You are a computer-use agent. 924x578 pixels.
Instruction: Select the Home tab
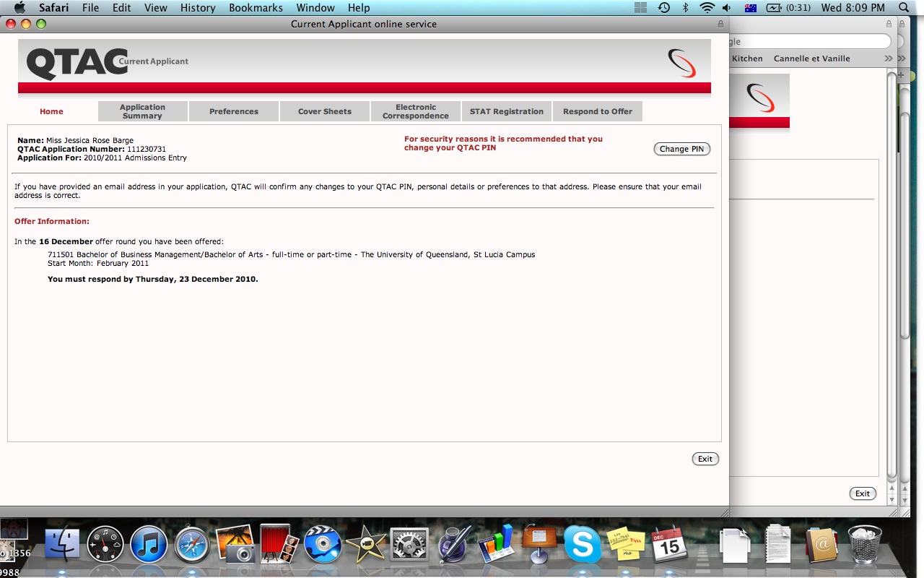tap(51, 111)
